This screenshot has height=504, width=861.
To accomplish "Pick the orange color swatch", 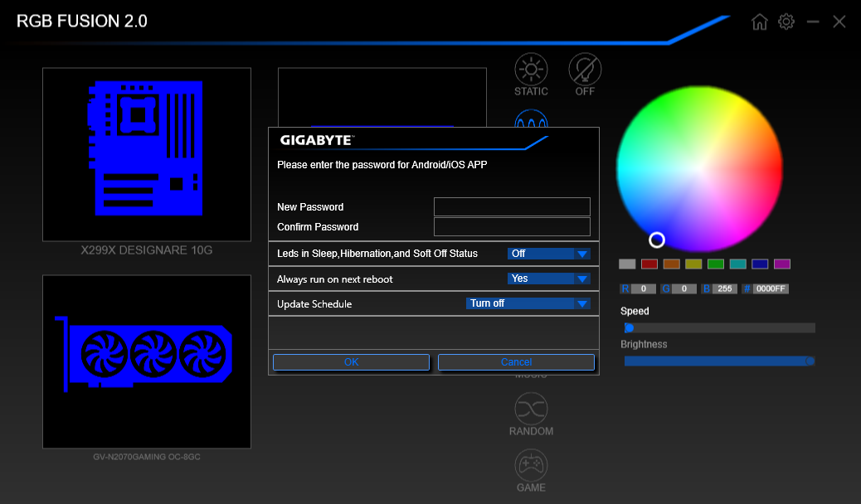I will 672,264.
